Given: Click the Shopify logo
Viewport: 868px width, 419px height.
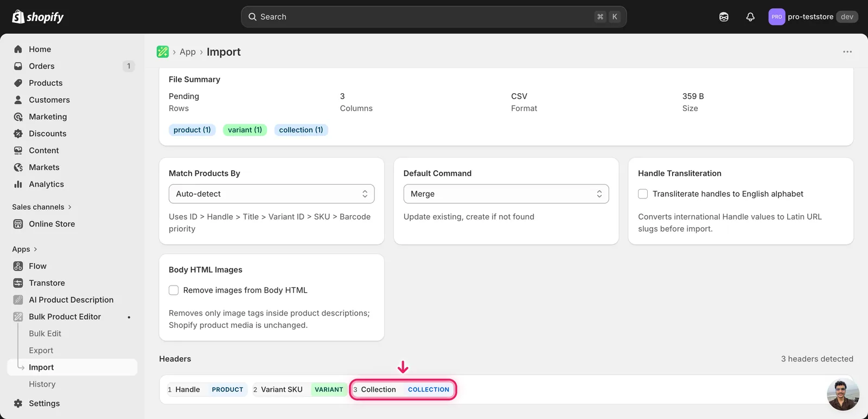Looking at the screenshot, I should tap(38, 17).
